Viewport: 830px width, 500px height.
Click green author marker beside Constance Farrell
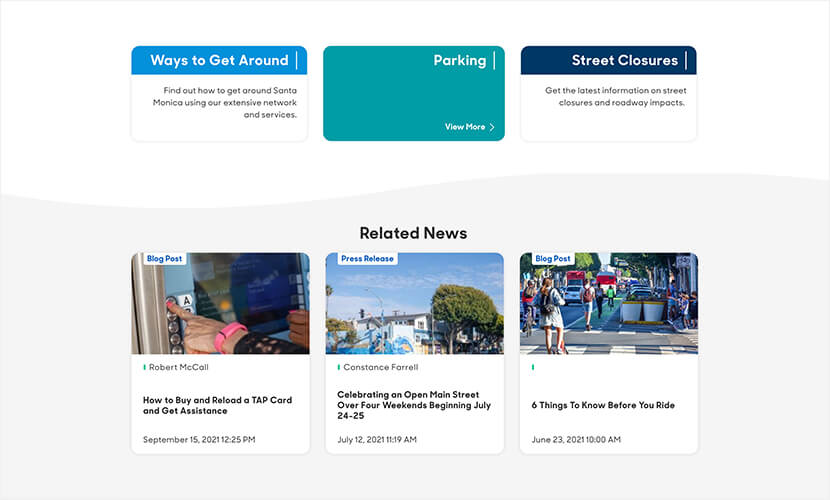click(339, 367)
